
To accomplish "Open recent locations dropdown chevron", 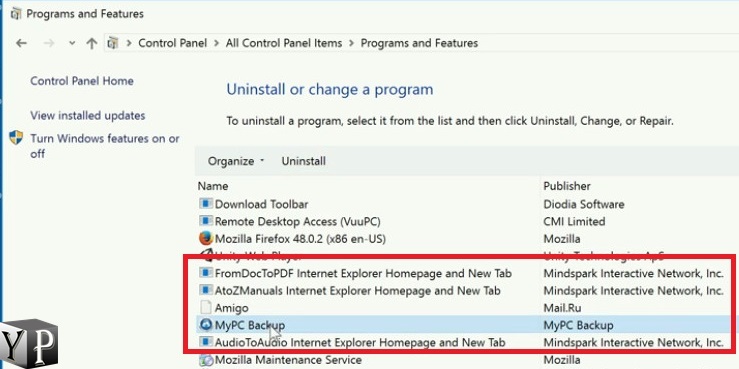I will [72, 43].
